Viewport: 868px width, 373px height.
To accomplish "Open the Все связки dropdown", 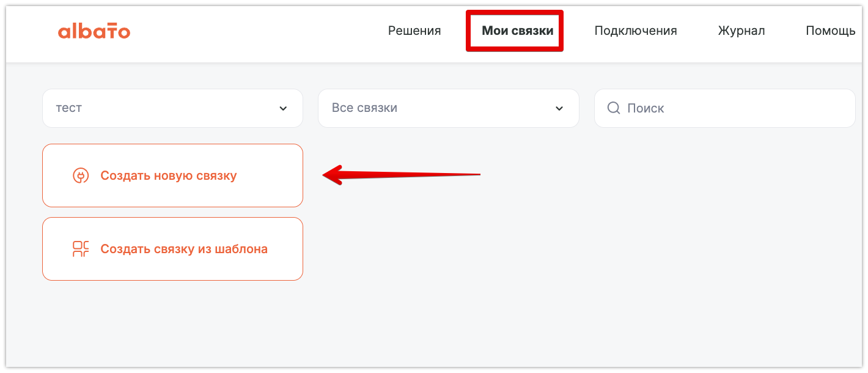I will pos(440,108).
